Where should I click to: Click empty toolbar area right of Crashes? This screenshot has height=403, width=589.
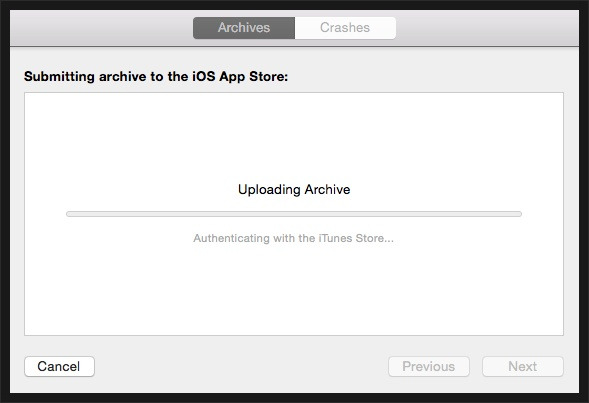(487, 28)
